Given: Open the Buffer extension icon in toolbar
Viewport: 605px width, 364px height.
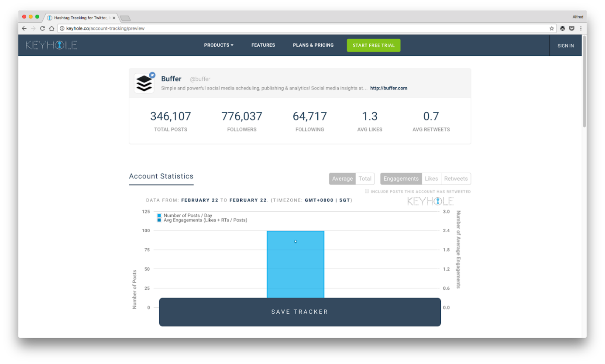Looking at the screenshot, I should (x=563, y=28).
